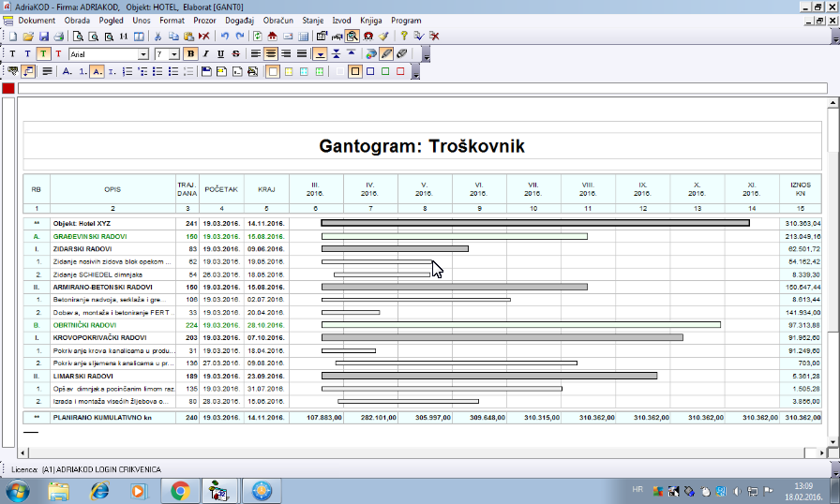Create a new document with the blank page icon
The height and width of the screenshot is (504, 840).
13,37
